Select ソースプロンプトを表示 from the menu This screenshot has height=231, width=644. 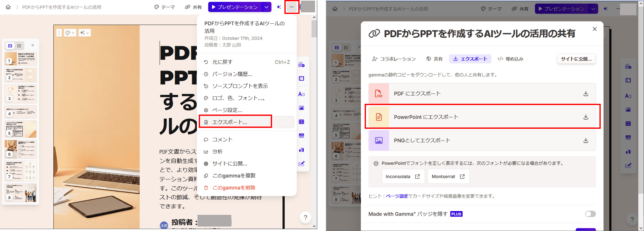coord(246,86)
